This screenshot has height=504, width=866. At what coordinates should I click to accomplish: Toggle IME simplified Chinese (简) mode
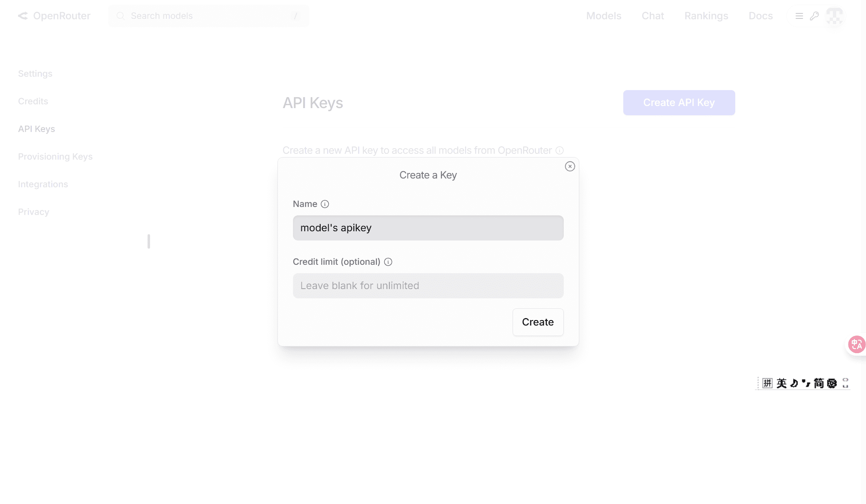tap(819, 383)
